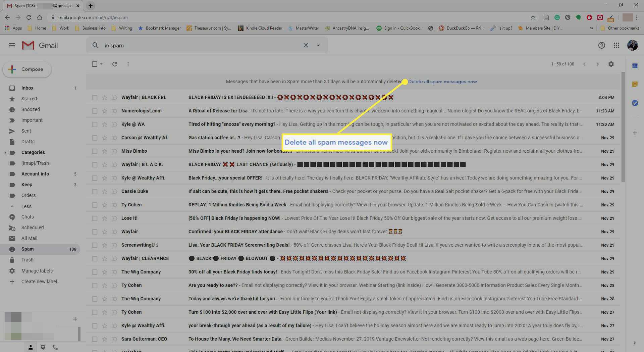Screen dimensions: 644x352
Task: Toggle the select-all checkbox
Action: click(95, 64)
